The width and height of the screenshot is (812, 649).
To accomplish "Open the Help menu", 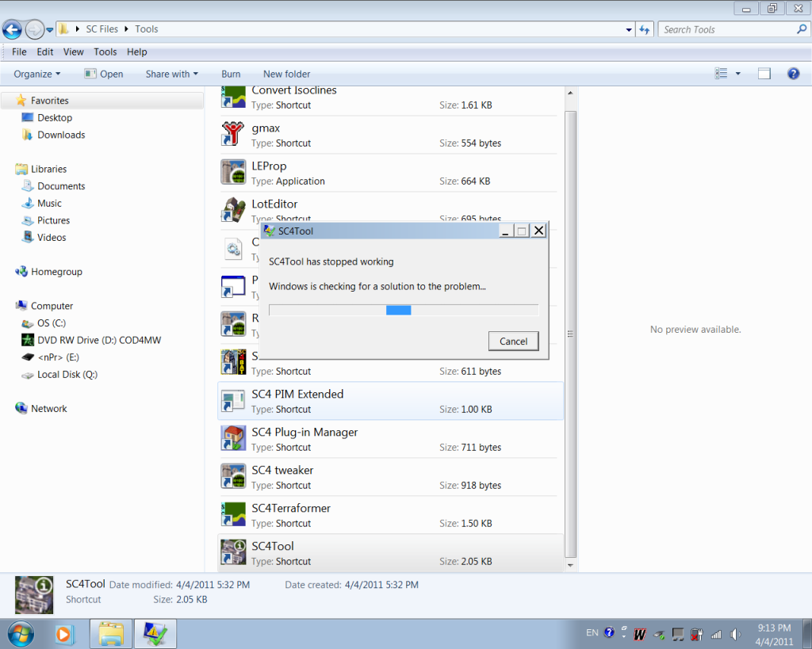I will click(x=136, y=52).
